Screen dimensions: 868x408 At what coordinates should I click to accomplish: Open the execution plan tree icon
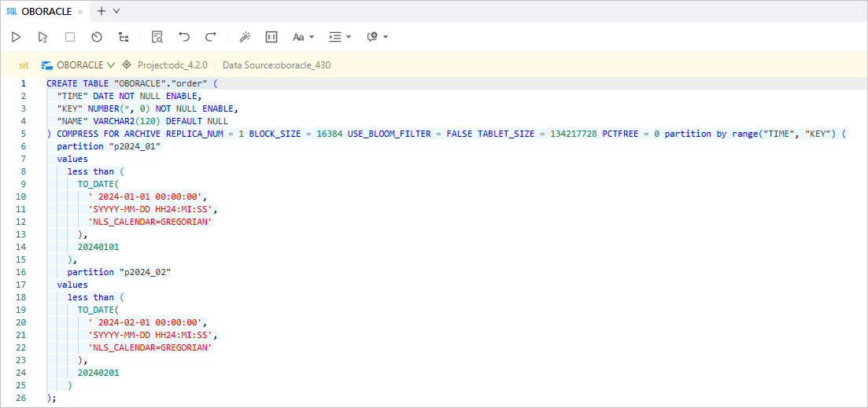click(124, 37)
